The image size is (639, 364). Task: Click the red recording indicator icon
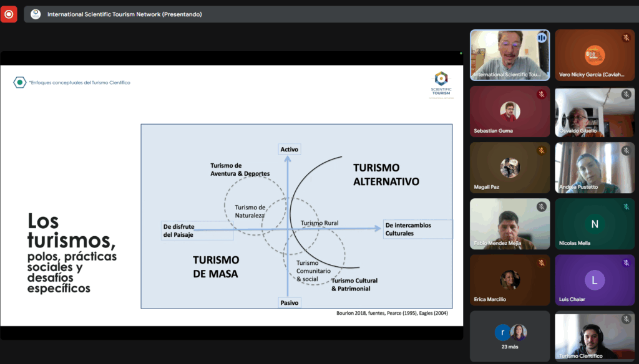(9, 14)
